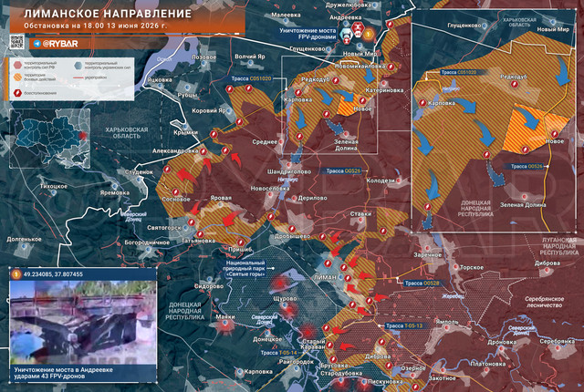The width and height of the screenshot is (584, 392).
Task: Select the clash marker at Татьяновка
Action: tap(200, 234)
